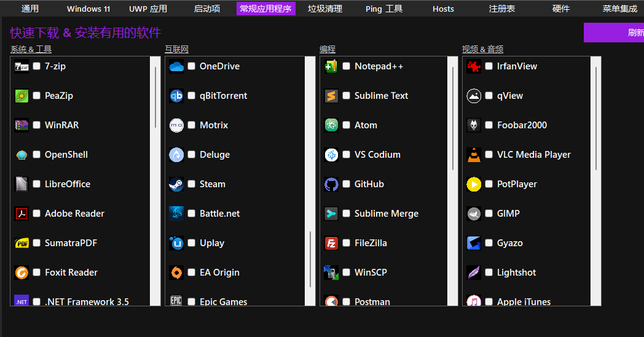Select the Epic Games checkbox
This screenshot has height=337, width=644.
[x=191, y=301]
